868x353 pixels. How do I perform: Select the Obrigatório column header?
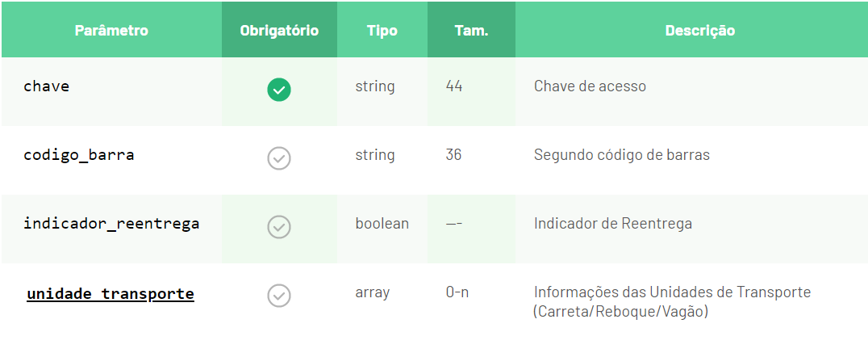click(279, 31)
